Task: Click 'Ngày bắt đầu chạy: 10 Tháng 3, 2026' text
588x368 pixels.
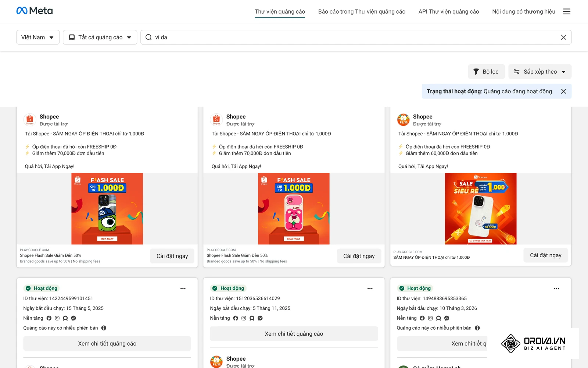Action: (437, 308)
